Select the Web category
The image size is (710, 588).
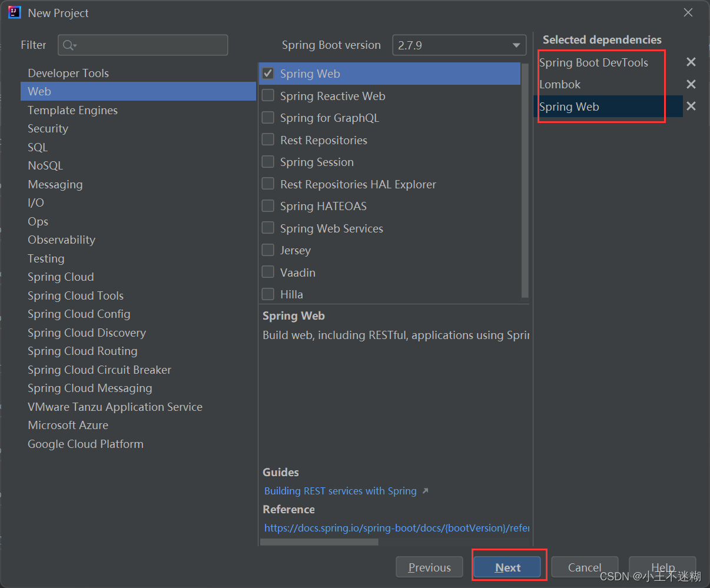(138, 91)
